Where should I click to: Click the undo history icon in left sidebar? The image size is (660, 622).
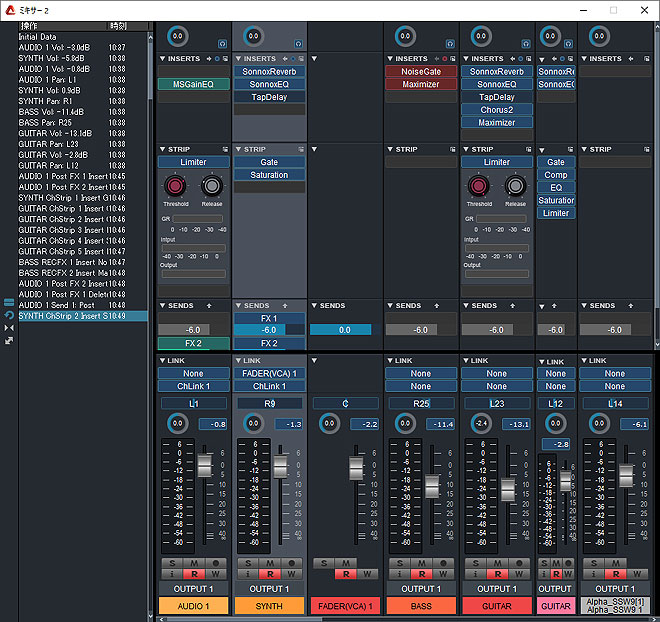pos(9,314)
